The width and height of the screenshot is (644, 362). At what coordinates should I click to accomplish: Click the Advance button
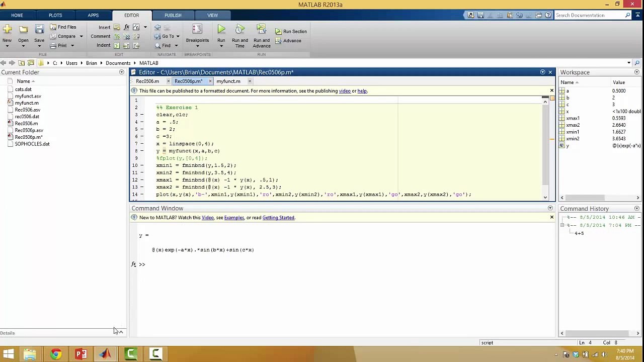288,41
